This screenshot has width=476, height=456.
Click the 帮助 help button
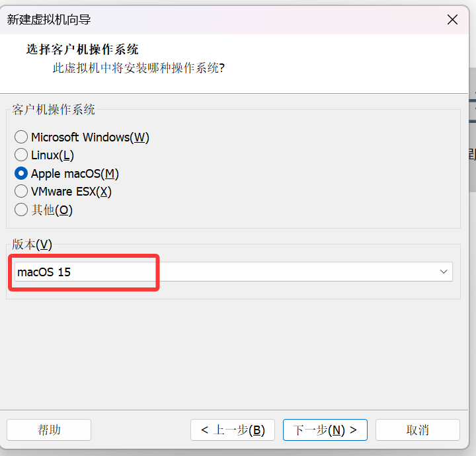(x=49, y=430)
